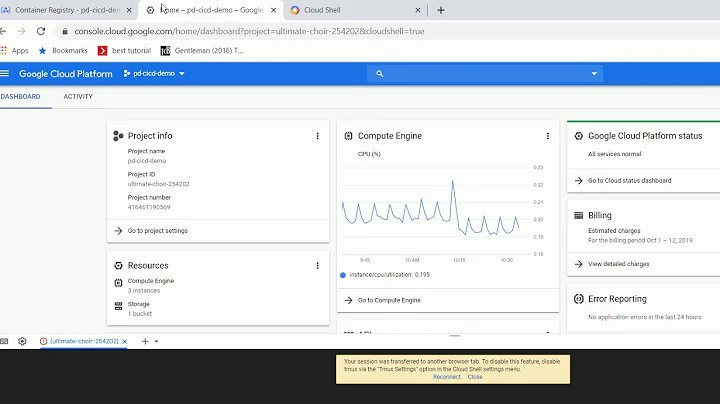Focus the top search products field
Viewport: 720px width, 404px height.
tap(484, 73)
